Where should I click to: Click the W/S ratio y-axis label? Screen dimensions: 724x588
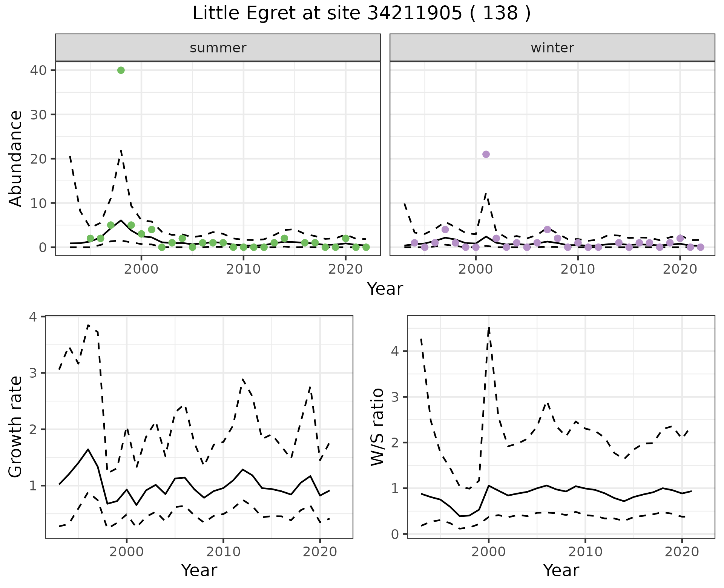[377, 427]
